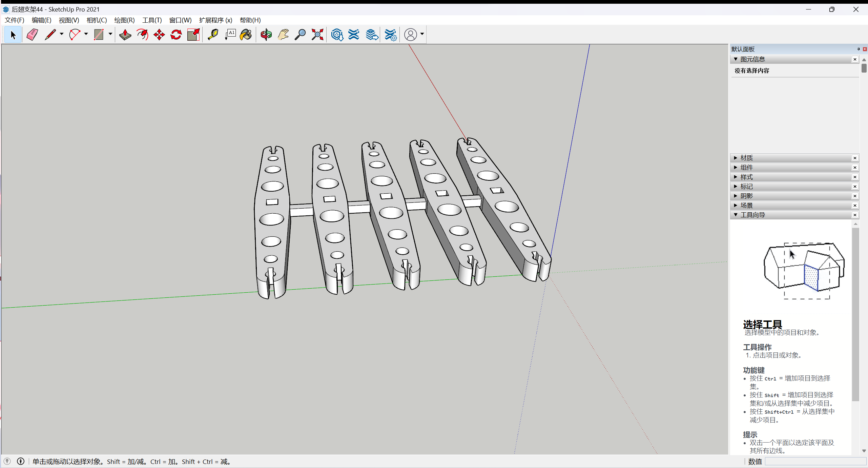Select the Push/Pull tool
Image resolution: width=868 pixels, height=468 pixels.
tap(125, 35)
